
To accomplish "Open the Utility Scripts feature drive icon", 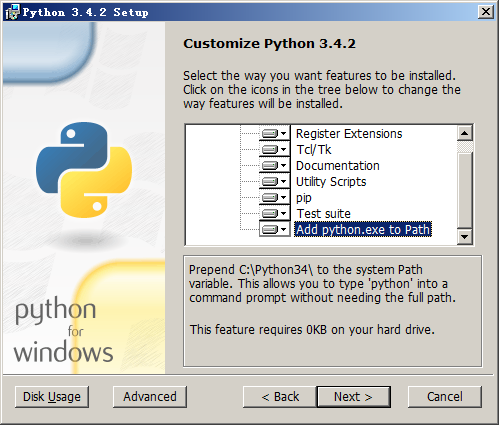I will (274, 181).
